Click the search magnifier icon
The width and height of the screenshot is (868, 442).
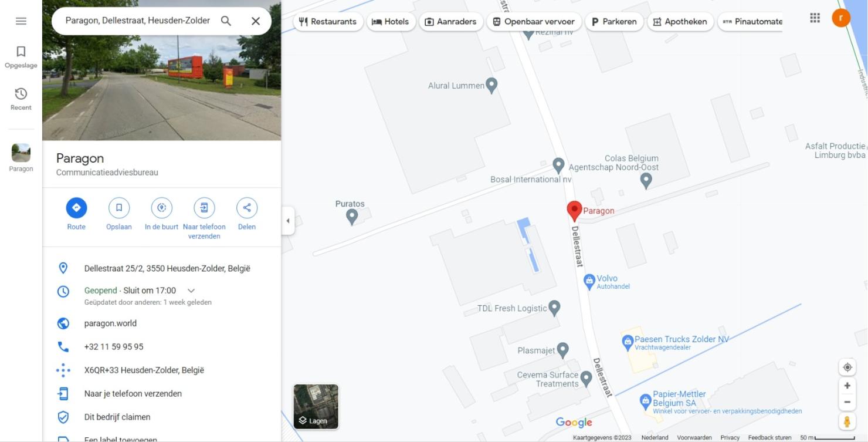(226, 21)
